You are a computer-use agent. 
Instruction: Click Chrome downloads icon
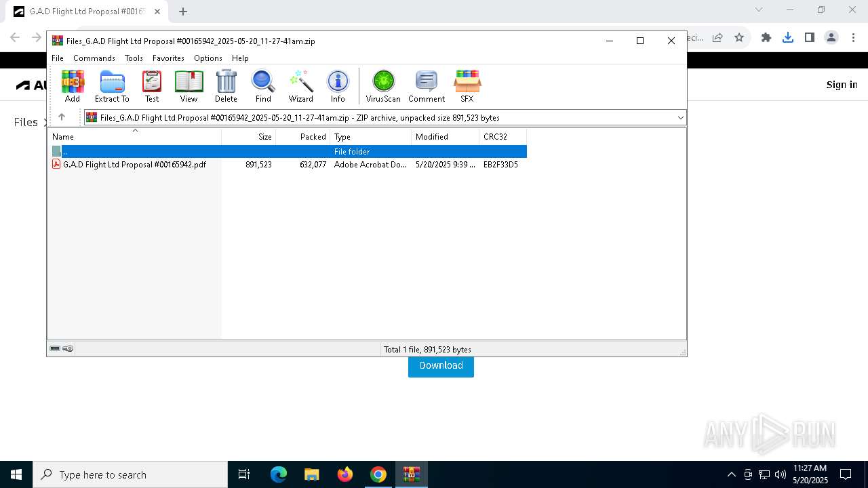coord(788,37)
